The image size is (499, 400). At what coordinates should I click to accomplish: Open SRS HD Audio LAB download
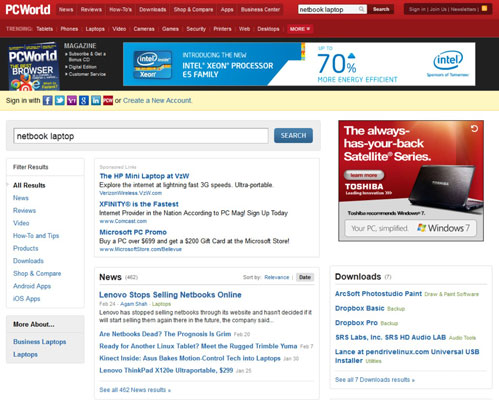(391, 337)
